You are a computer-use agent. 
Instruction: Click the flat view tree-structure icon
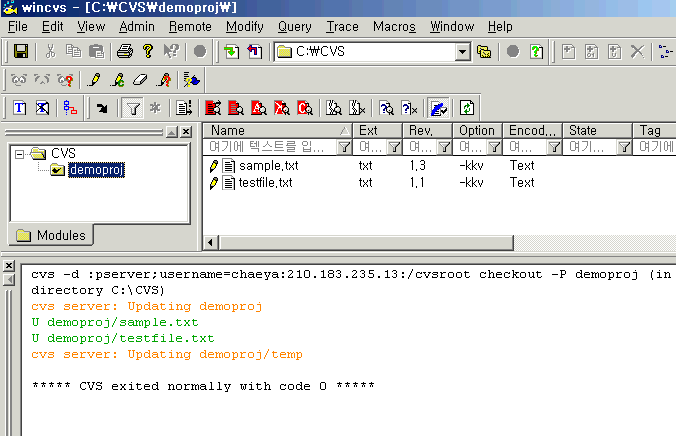[x=70, y=108]
